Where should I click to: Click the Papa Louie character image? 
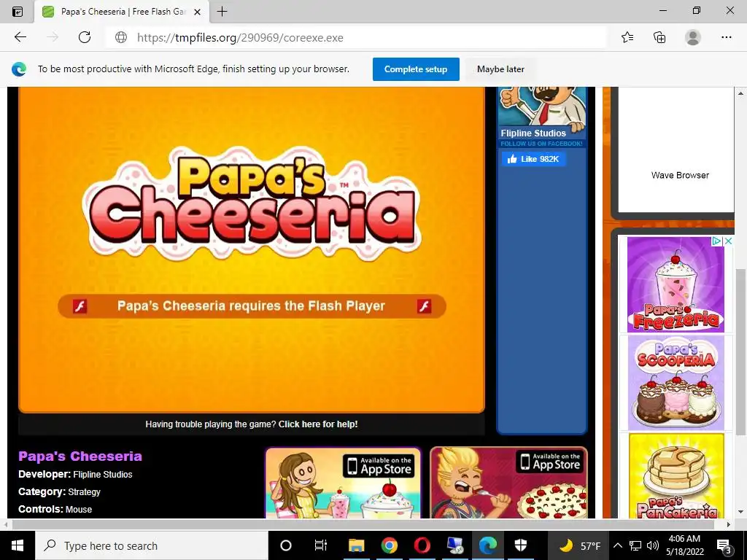(542, 107)
